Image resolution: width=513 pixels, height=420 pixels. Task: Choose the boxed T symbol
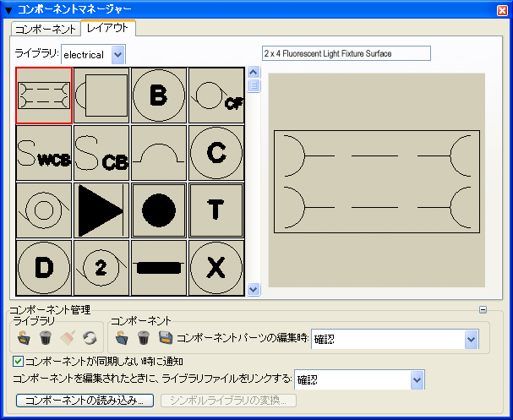pos(216,210)
